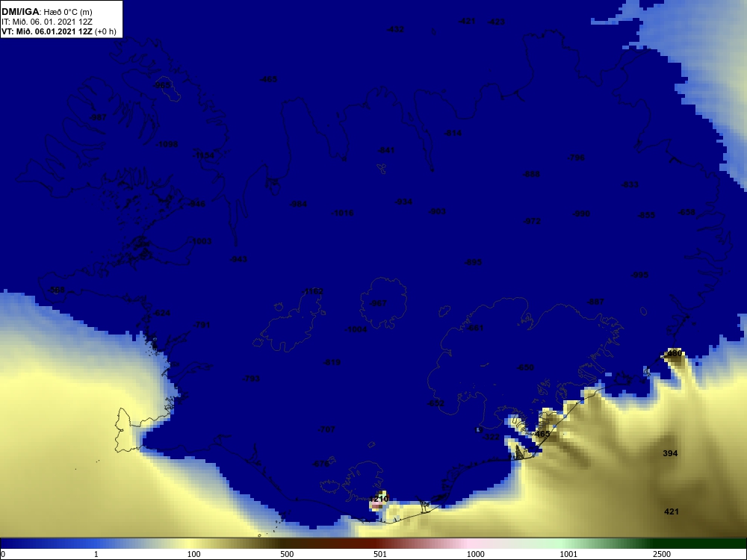Click the legend label 100
The height and width of the screenshot is (560, 747).
point(193,554)
